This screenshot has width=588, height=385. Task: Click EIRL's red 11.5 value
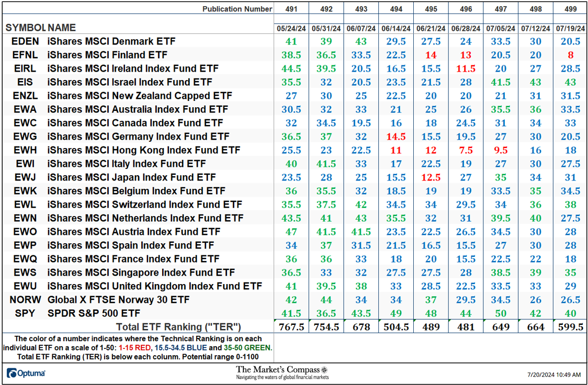(466, 69)
